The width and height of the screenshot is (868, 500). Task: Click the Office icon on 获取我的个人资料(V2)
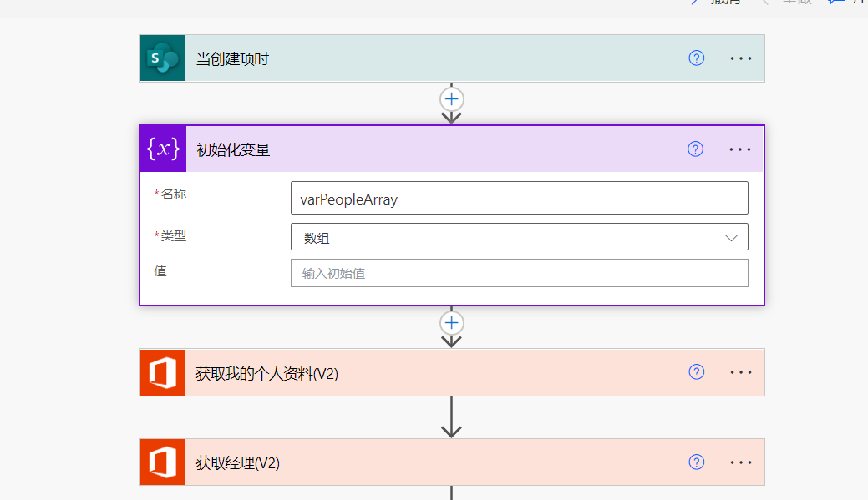pos(162,372)
